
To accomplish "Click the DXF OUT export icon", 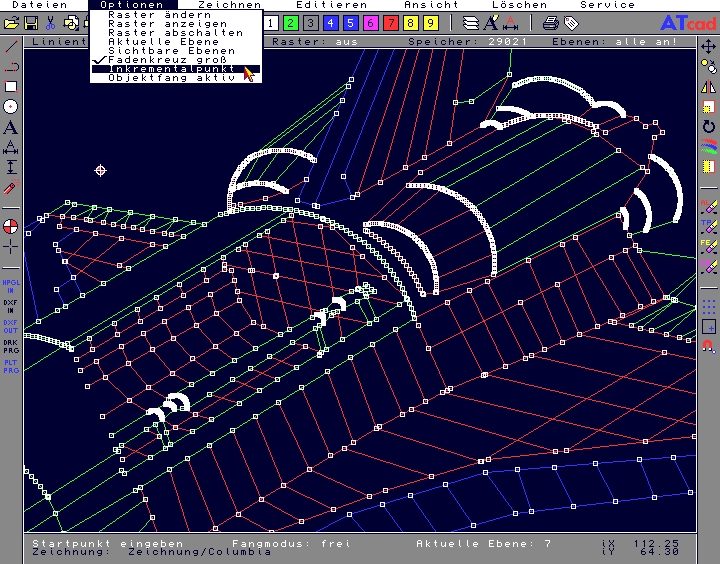I will click(x=11, y=326).
